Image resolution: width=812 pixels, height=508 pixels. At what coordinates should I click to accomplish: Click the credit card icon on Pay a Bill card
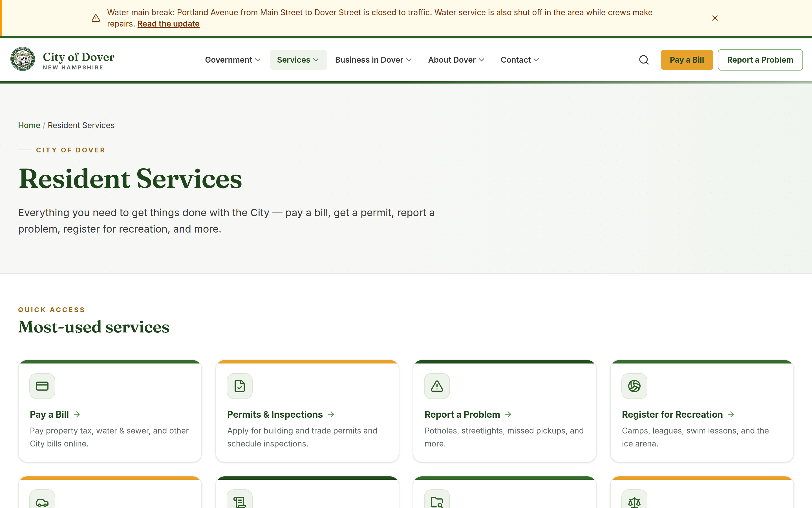point(42,386)
